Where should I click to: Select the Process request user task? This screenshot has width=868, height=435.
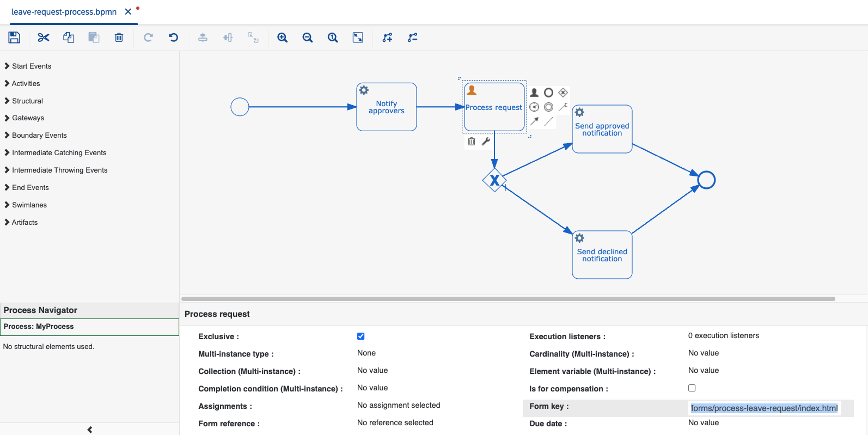click(x=494, y=107)
